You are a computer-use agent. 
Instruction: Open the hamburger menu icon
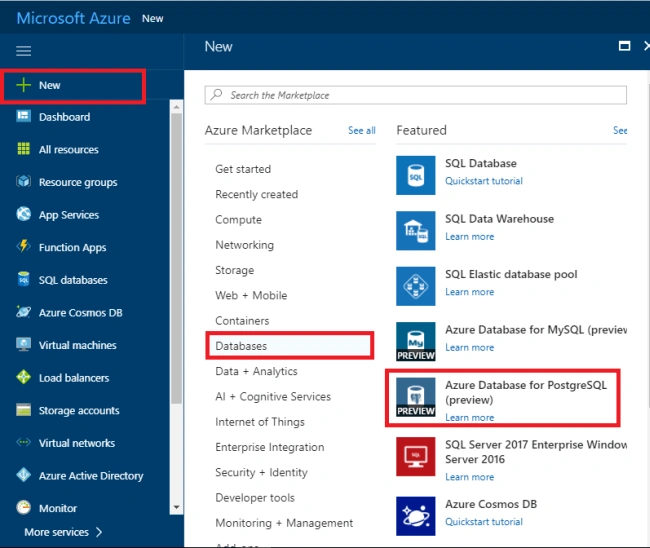tap(24, 51)
